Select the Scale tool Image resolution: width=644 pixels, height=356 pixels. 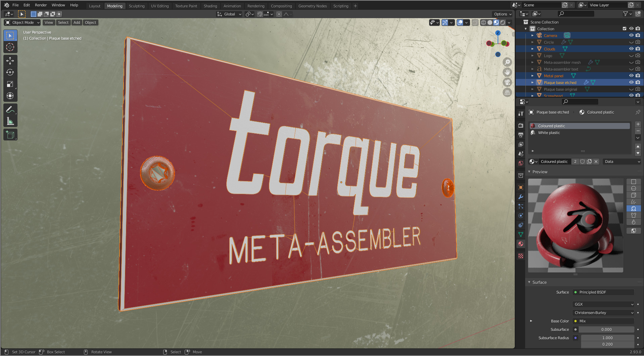pos(10,84)
